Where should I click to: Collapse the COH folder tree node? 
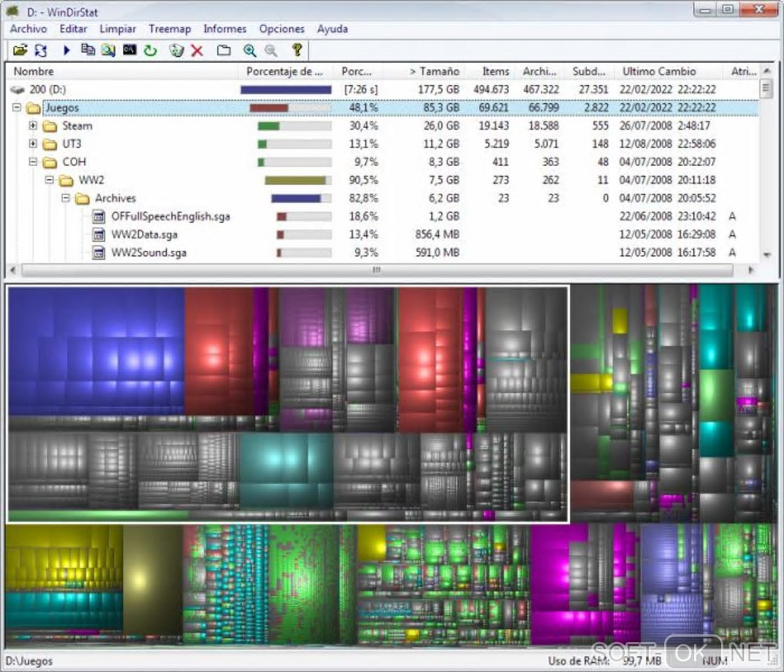point(33,162)
